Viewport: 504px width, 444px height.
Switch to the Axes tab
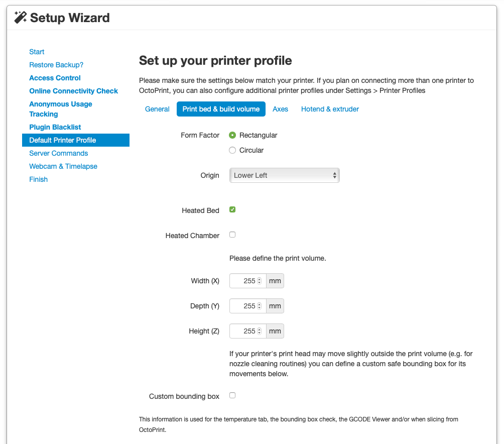(280, 109)
